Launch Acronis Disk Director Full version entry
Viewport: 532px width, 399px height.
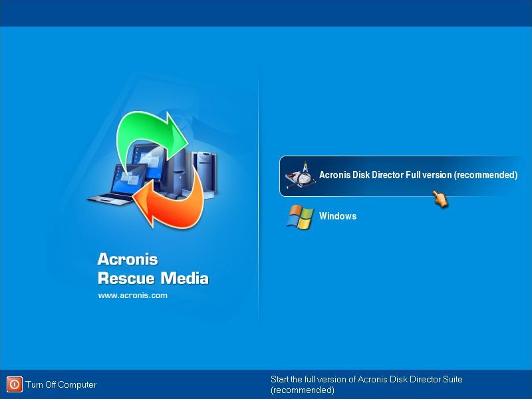402,176
